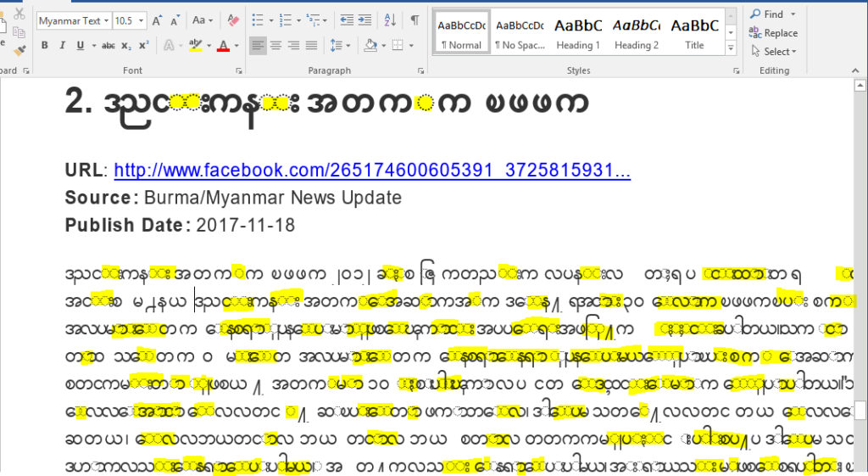Increase font size with Grow Font

(x=157, y=21)
